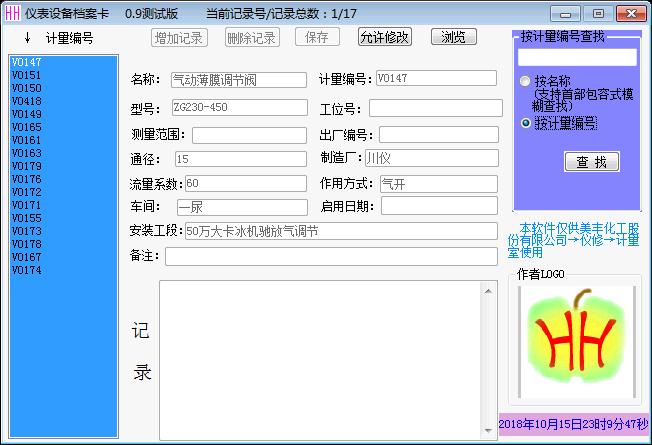
Task: Click the date-time display 2018年10月15日
Action: tap(573, 424)
